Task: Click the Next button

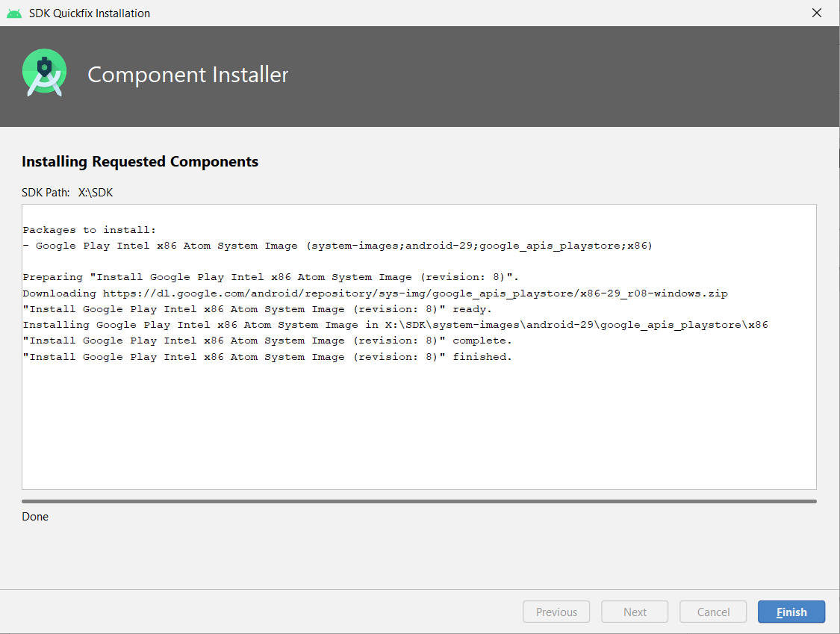Action: (x=635, y=612)
